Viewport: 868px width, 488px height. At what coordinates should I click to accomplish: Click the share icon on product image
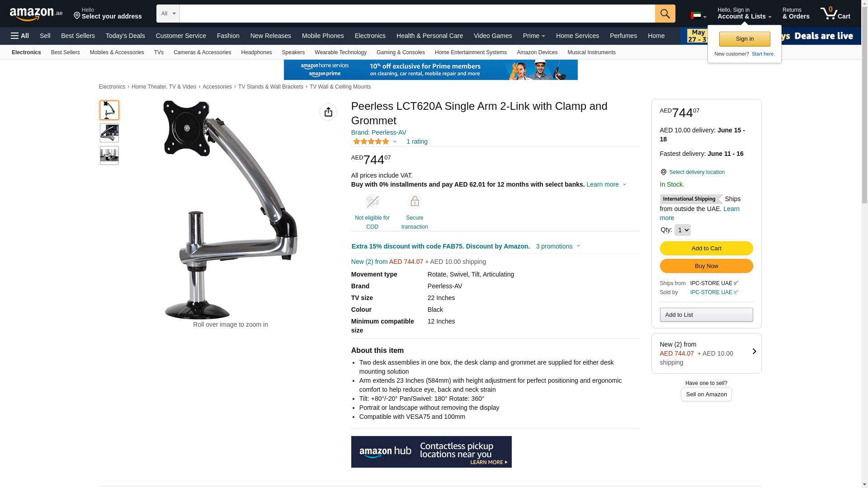coord(328,112)
